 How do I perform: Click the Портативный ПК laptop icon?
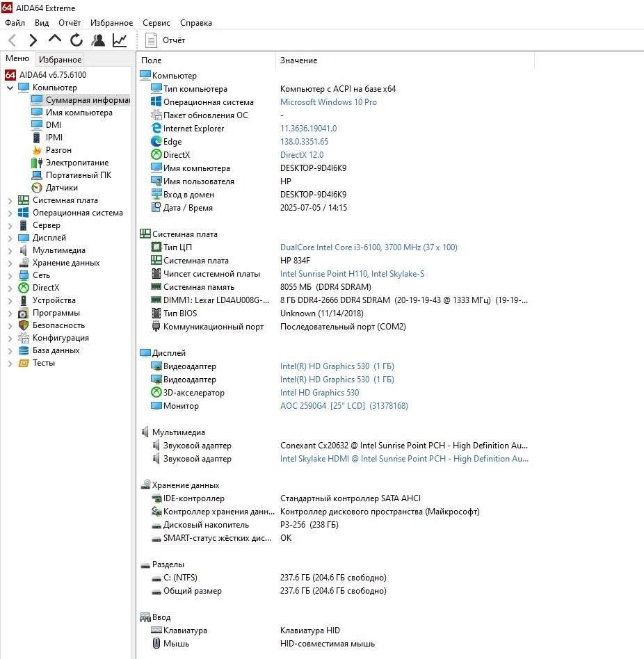point(37,175)
